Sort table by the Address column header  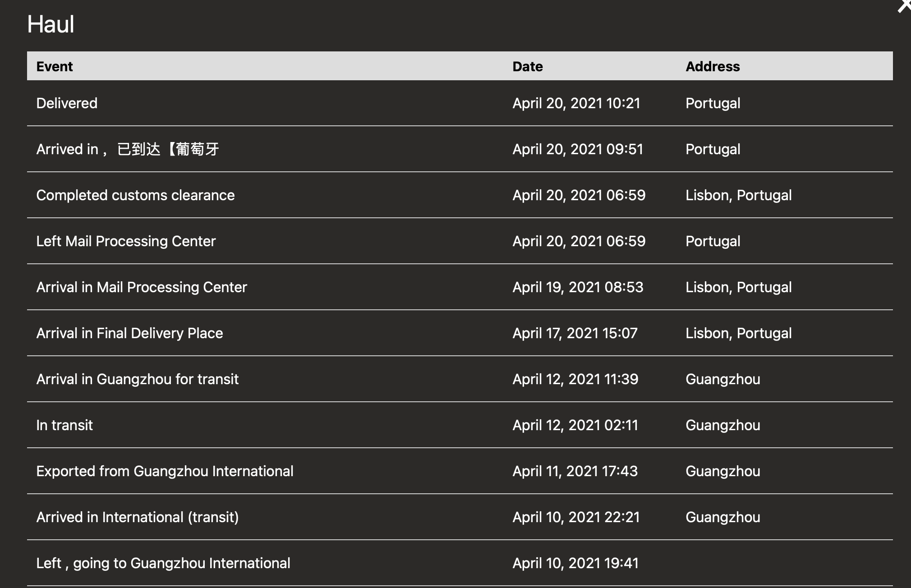pyautogui.click(x=713, y=66)
